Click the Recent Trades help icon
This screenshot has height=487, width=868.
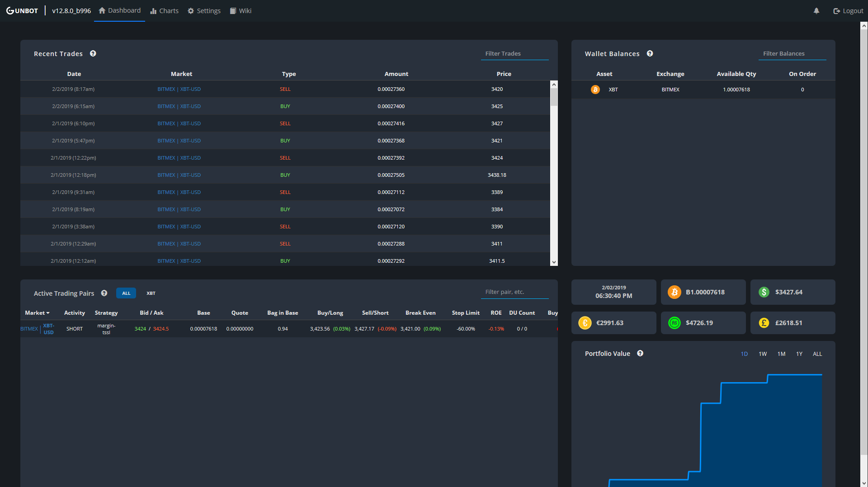pos(93,53)
